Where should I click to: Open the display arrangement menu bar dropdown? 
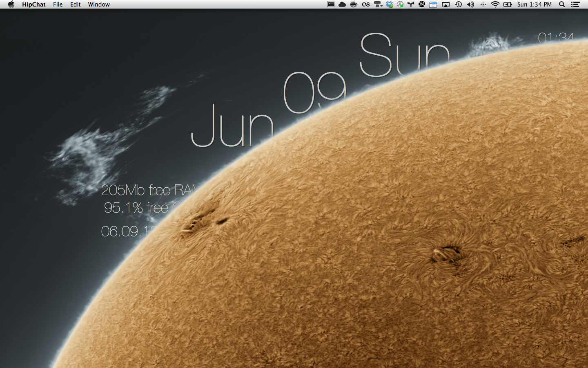point(378,4)
